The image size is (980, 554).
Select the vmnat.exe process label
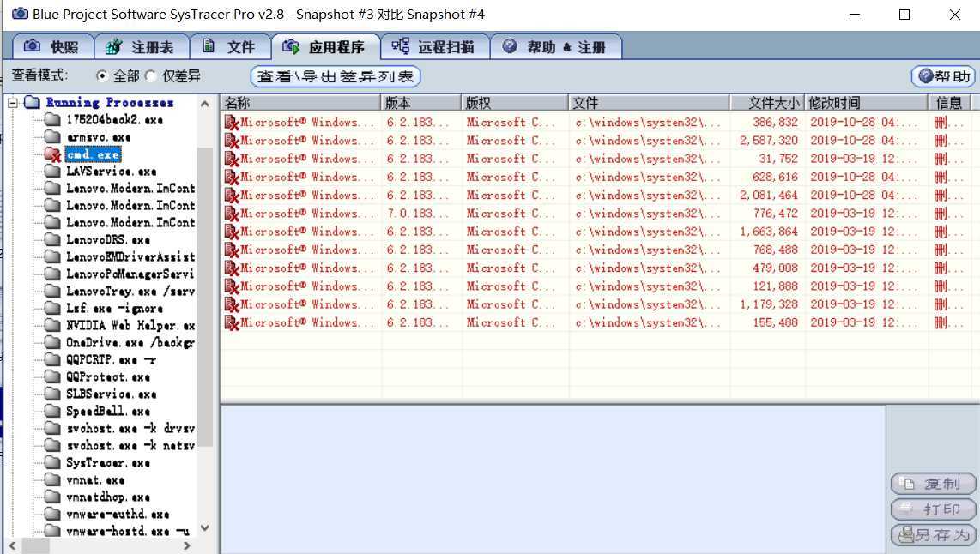[95, 479]
